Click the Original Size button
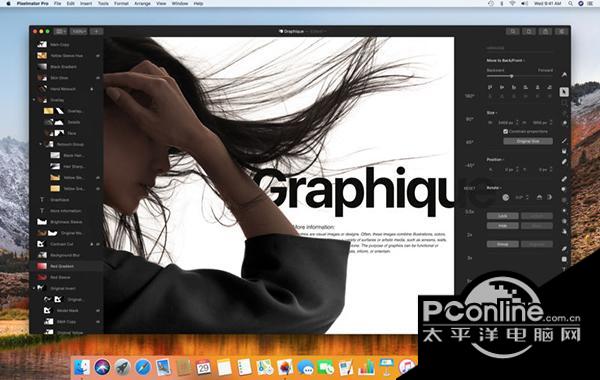 (528, 141)
